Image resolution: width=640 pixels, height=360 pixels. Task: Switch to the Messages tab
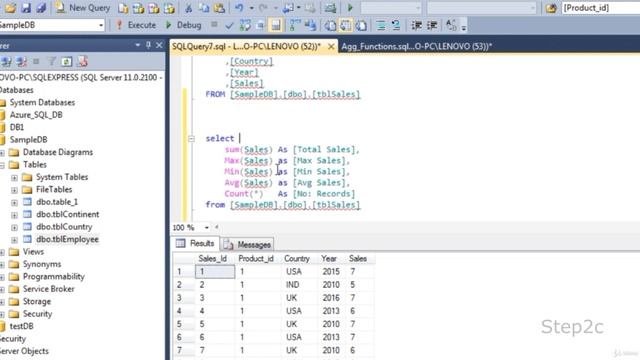tap(248, 244)
